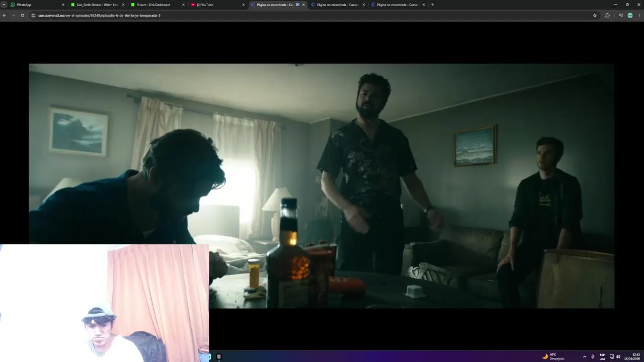The height and width of the screenshot is (362, 644).
Task: Close the WhatsApp tab
Action: (63, 5)
